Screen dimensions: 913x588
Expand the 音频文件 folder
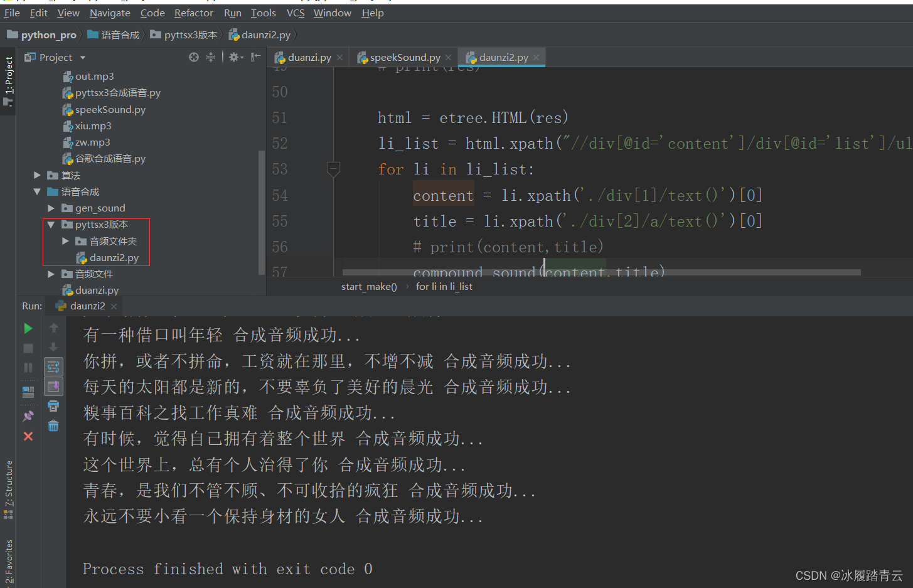click(51, 274)
